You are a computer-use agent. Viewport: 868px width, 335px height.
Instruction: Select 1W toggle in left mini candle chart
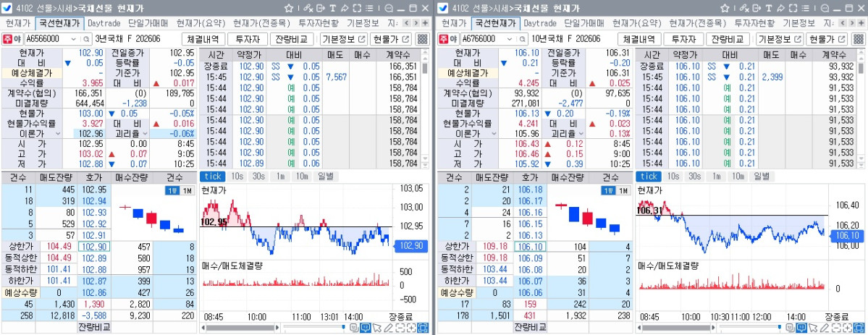(173, 190)
